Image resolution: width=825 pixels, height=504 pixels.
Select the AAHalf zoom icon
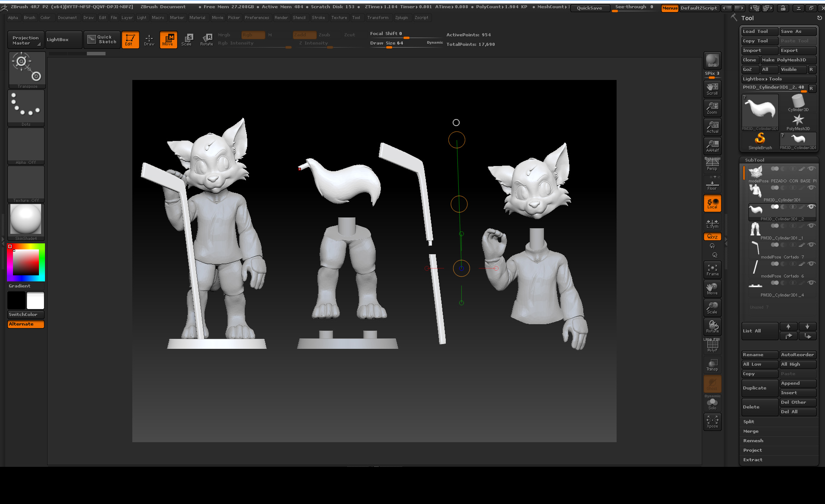pos(712,146)
